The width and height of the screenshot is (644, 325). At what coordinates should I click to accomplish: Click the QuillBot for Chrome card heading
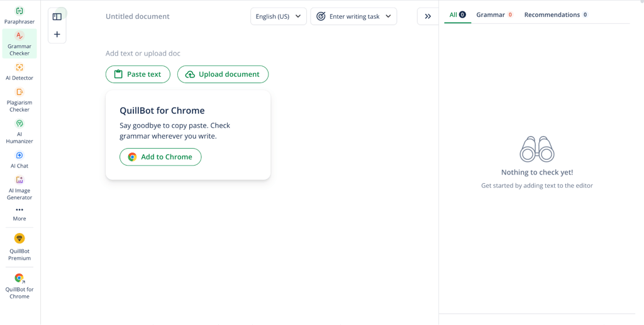162,111
